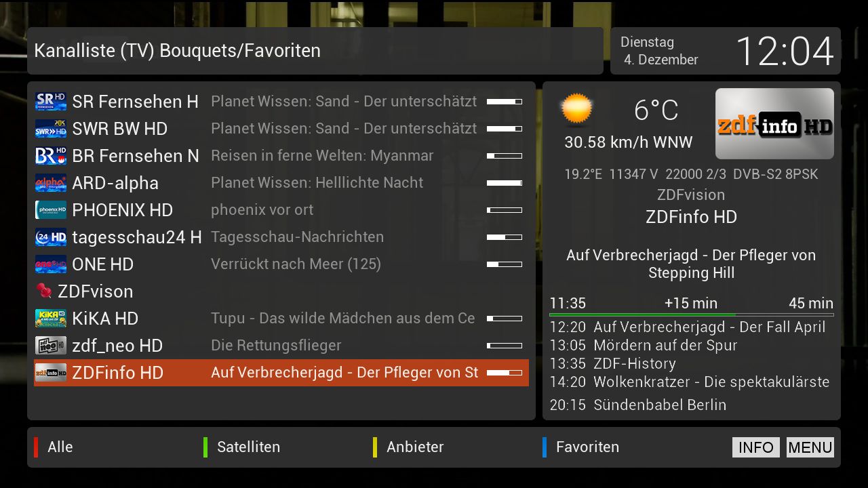The height and width of the screenshot is (488, 868).
Task: Click the '45 min' duration label
Action: [x=811, y=303]
